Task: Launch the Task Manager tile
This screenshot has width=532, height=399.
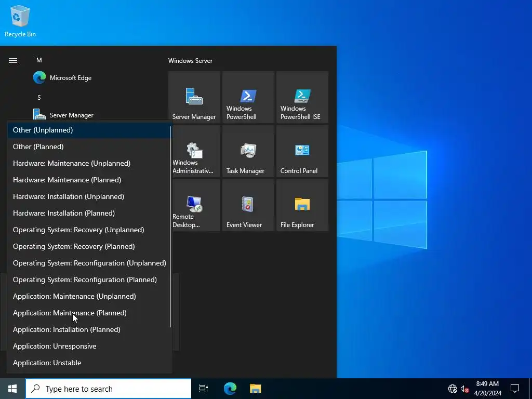Action: [248, 151]
